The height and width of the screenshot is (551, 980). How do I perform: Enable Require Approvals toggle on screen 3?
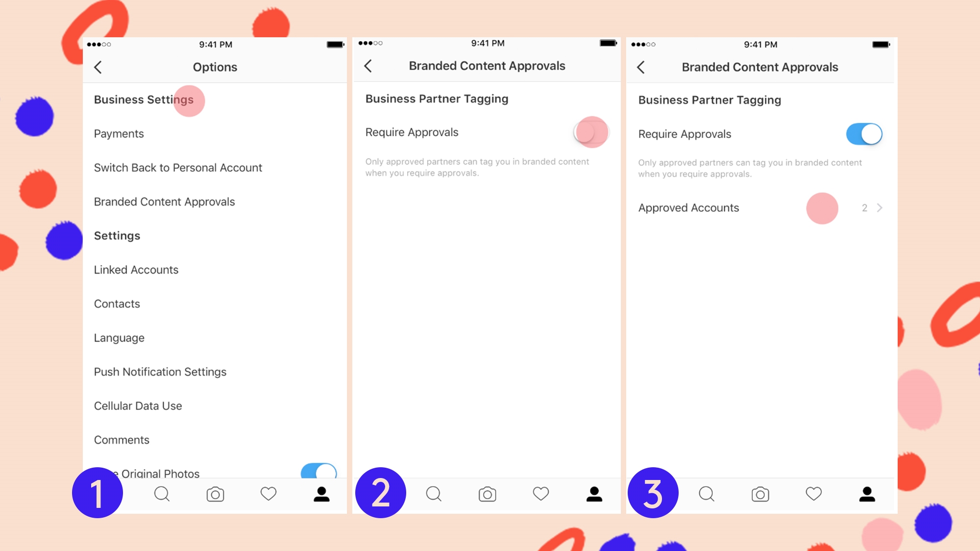coord(864,133)
